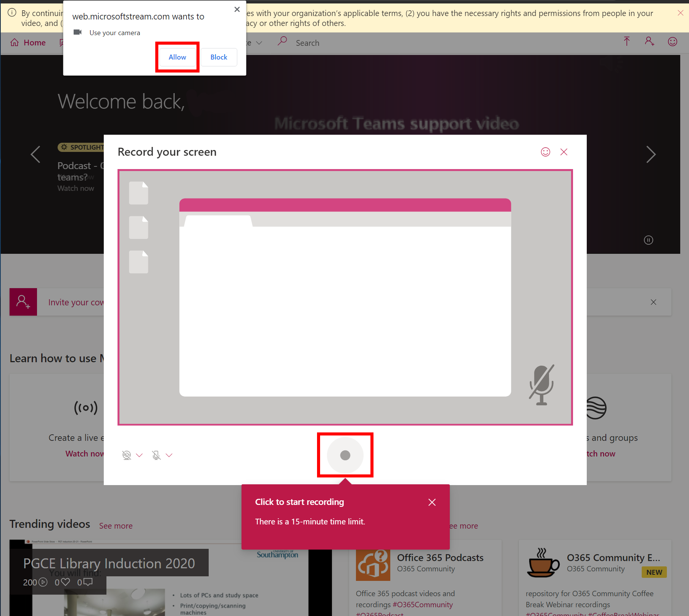Toggle the microphone mute icon

coord(156,455)
